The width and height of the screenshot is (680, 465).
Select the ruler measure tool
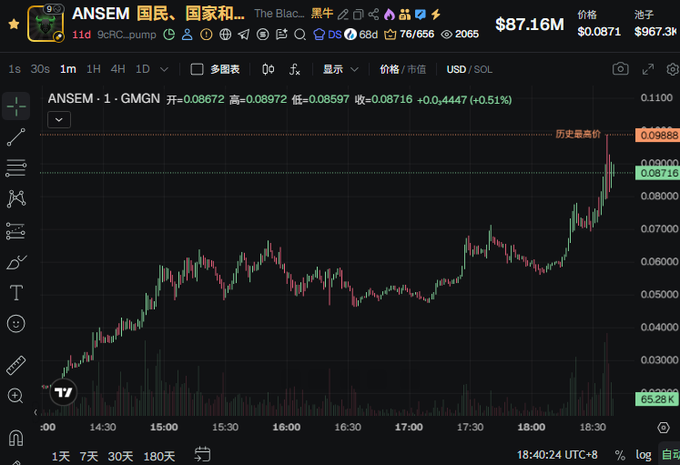pyautogui.click(x=16, y=365)
